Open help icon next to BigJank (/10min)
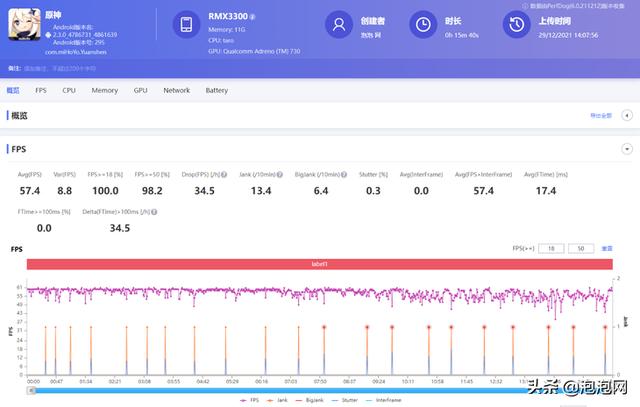This screenshot has height=407, width=640. point(344,174)
